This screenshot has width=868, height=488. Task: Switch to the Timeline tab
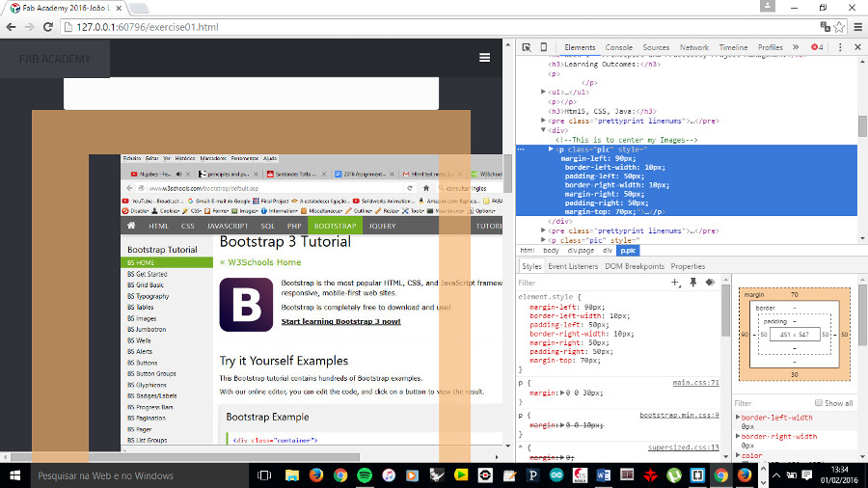click(x=733, y=47)
